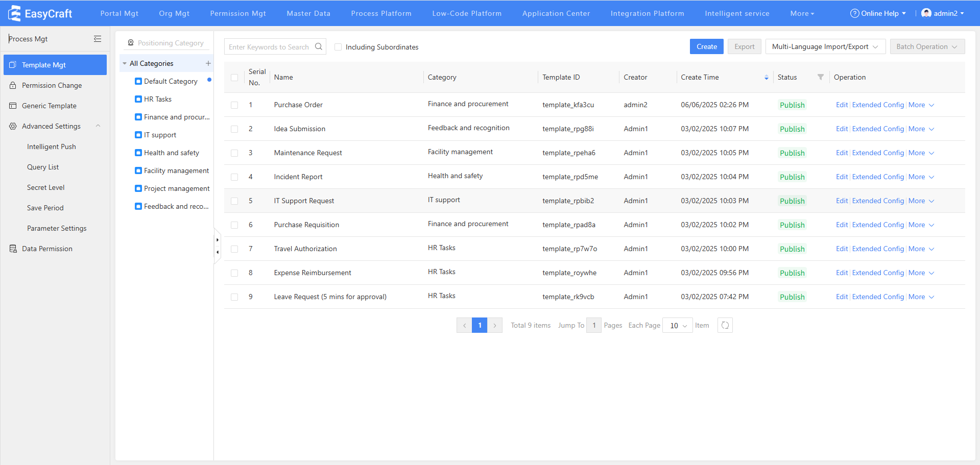Click the Online Help question mark icon
The width and height of the screenshot is (980, 465).
tap(854, 13)
